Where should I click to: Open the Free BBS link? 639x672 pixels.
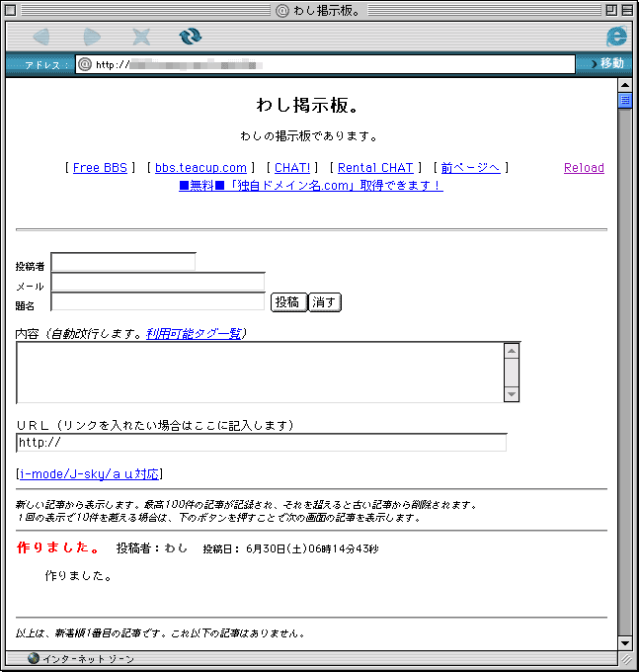point(100,168)
